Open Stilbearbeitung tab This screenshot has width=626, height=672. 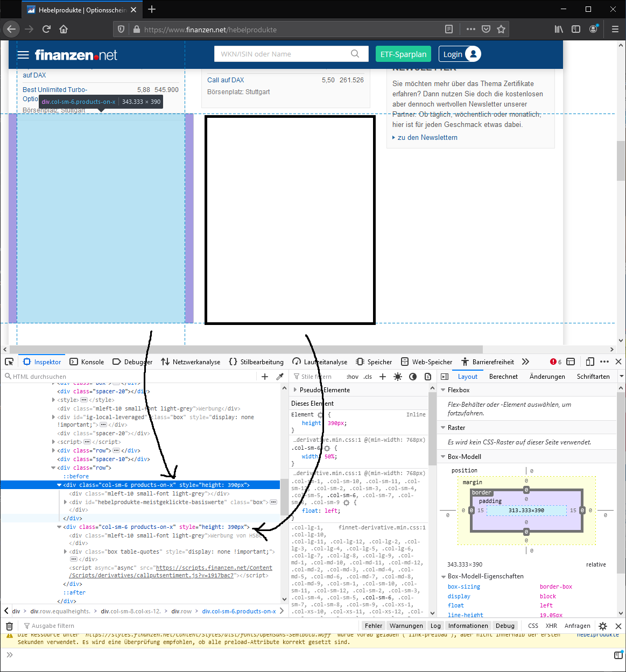[x=256, y=362]
